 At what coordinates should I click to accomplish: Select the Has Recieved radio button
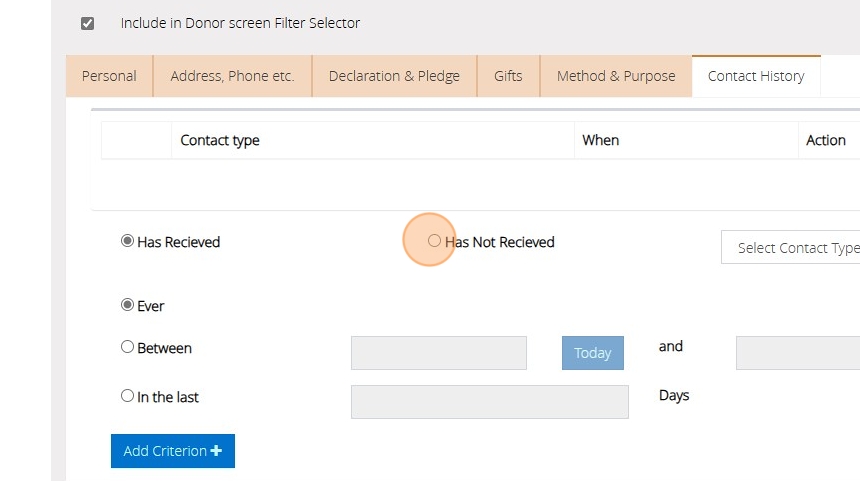tap(127, 241)
